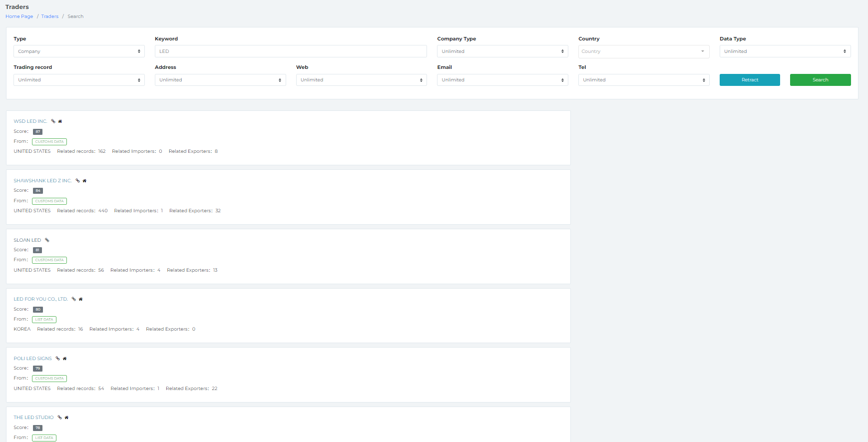Click the chain link icon next to POLI LED SIGNS
The width and height of the screenshot is (868, 442).
57,359
